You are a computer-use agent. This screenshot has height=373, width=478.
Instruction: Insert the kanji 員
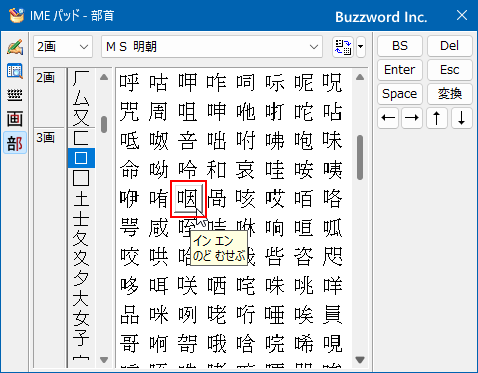pos(333,315)
